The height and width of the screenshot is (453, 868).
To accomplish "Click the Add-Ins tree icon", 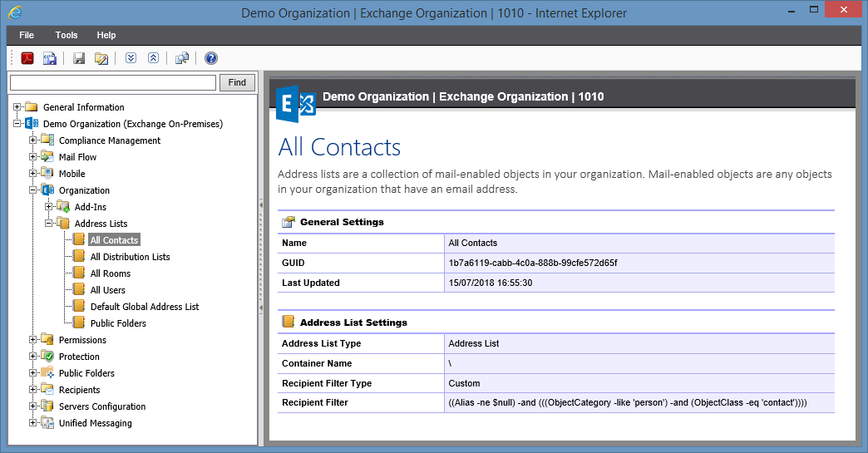I will 63,206.
